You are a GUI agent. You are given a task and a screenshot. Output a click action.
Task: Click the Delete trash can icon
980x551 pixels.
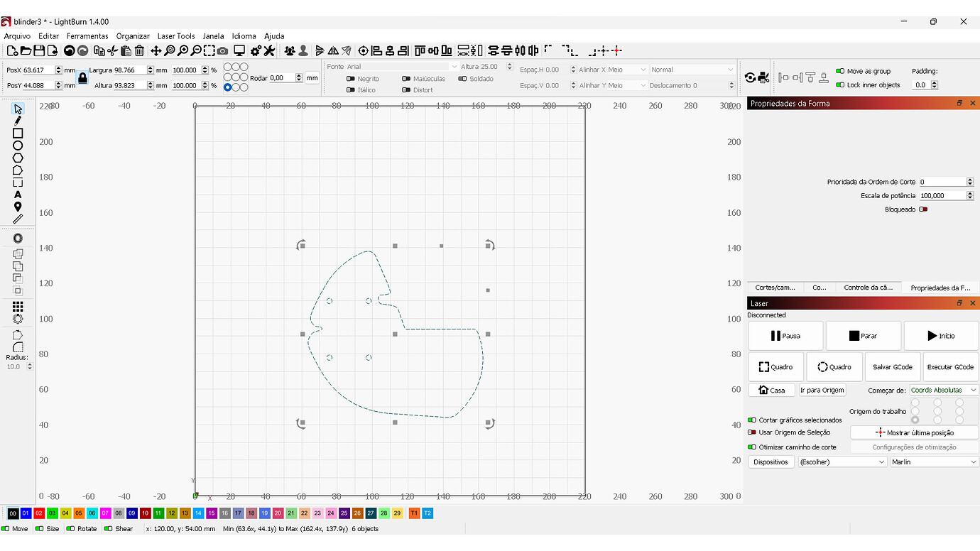[139, 50]
